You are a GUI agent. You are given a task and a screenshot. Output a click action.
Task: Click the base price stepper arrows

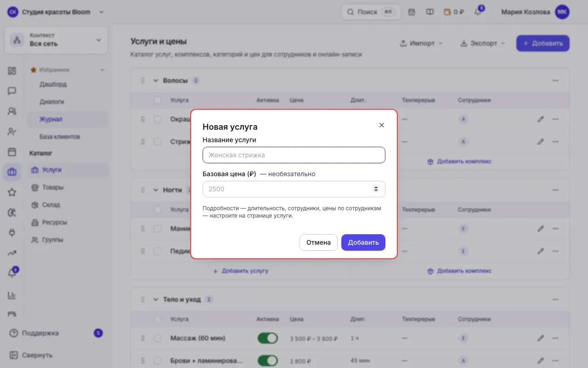[x=376, y=189]
